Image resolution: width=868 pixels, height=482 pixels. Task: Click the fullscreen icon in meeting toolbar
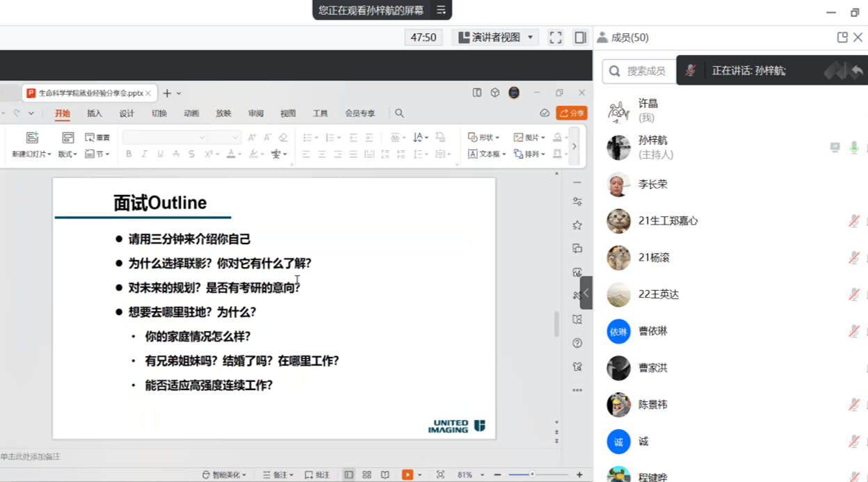pyautogui.click(x=556, y=38)
